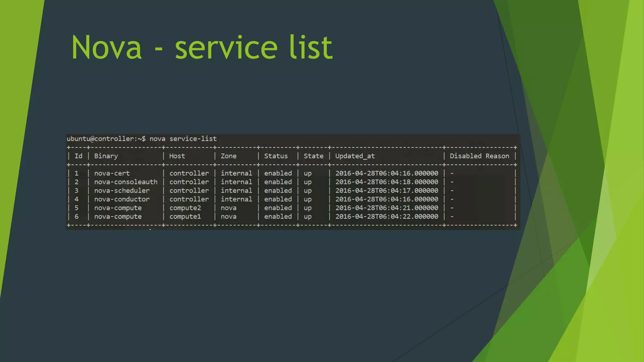This screenshot has height=362, width=644.
Task: Click the 'Zone' column header
Action: [x=229, y=156]
